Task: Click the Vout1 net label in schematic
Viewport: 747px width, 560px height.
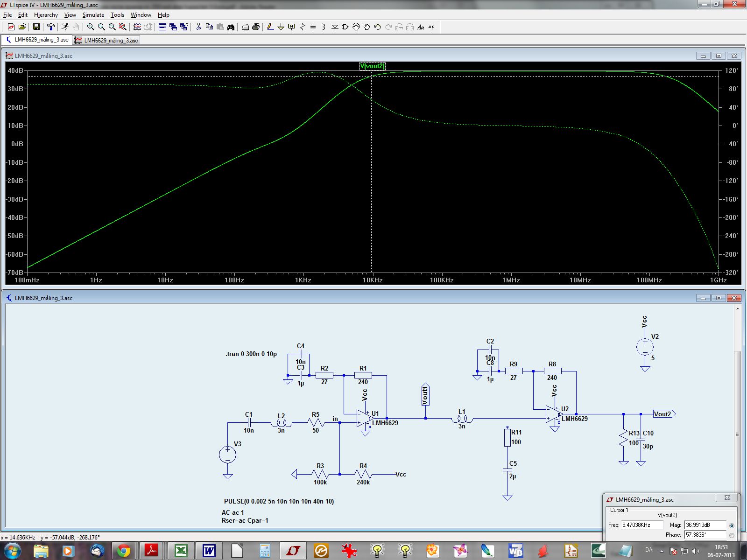Action: tap(425, 395)
